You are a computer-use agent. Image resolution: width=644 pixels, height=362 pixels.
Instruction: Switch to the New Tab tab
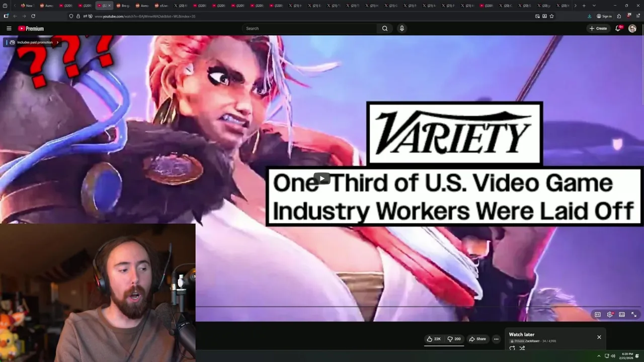(x=27, y=6)
